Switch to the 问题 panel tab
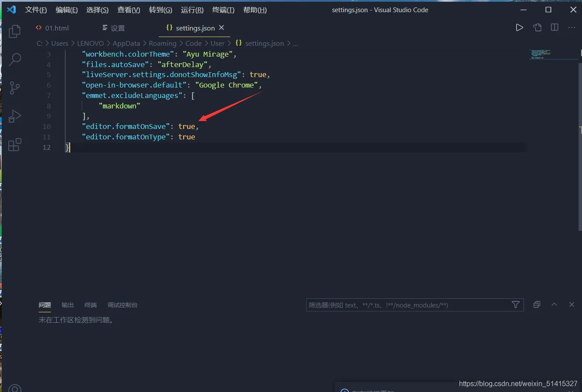 coord(45,305)
